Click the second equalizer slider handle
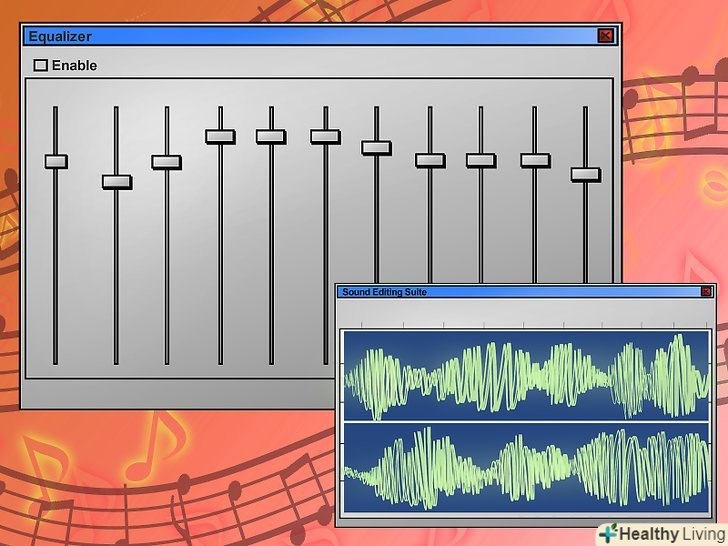Image resolution: width=728 pixels, height=546 pixels. pos(117,182)
